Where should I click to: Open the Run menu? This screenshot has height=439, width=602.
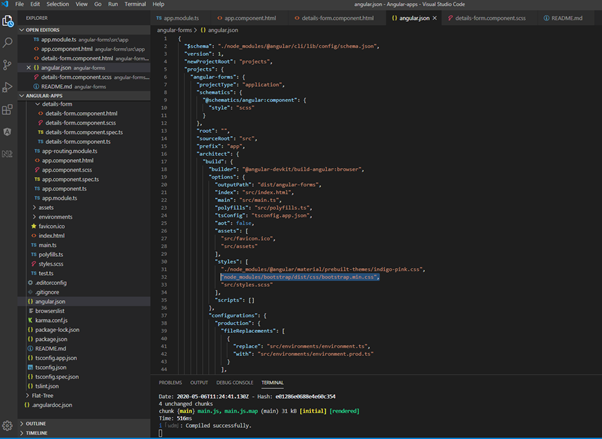click(x=113, y=4)
